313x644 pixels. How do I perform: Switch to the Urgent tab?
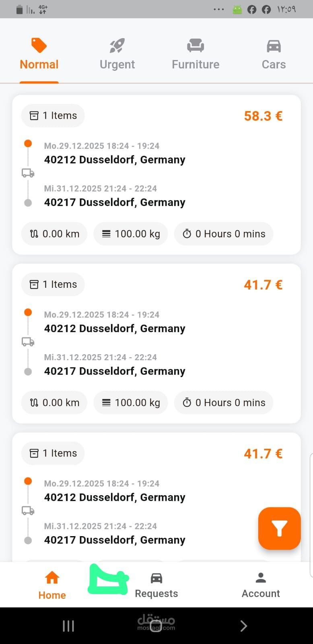(x=117, y=64)
